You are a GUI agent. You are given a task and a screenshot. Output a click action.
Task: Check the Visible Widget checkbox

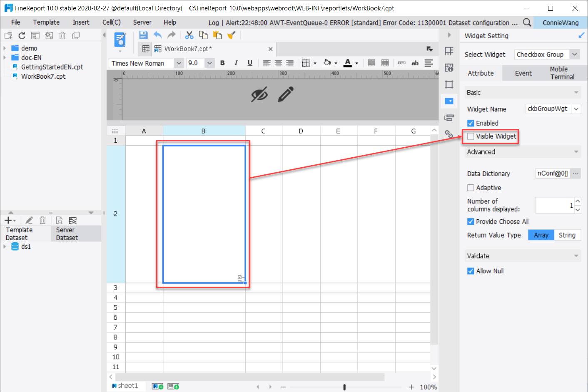pos(471,136)
